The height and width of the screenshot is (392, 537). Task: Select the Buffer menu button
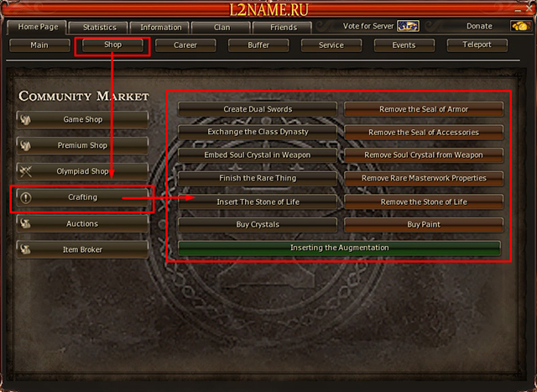[x=258, y=45]
